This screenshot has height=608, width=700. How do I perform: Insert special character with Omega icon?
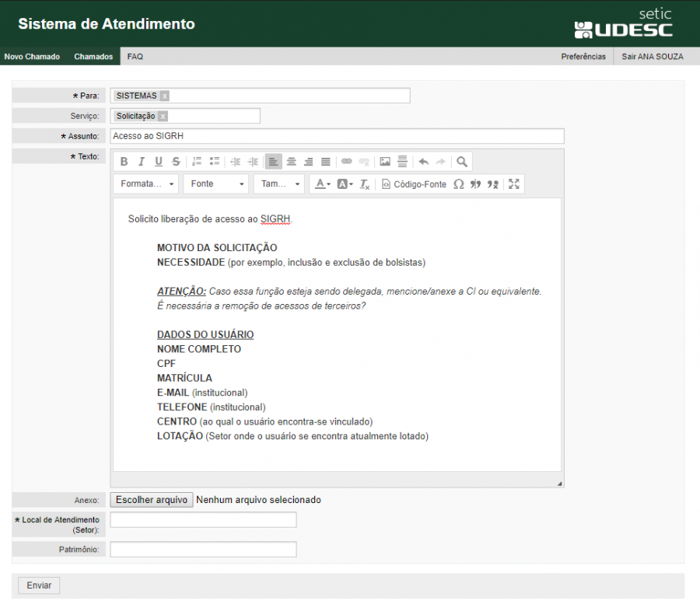point(458,184)
